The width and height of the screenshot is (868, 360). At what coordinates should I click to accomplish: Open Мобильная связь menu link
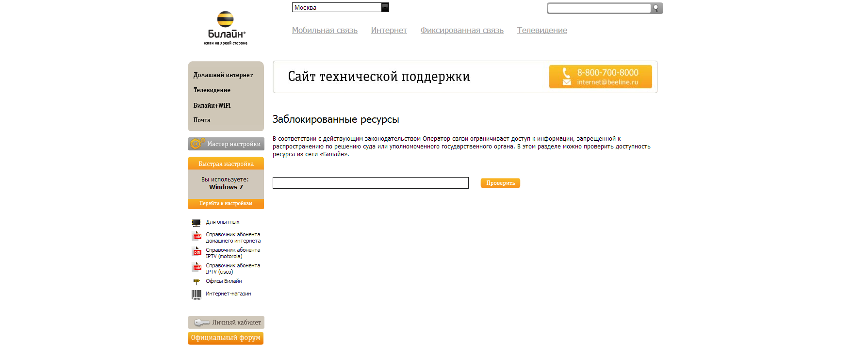[x=325, y=30]
